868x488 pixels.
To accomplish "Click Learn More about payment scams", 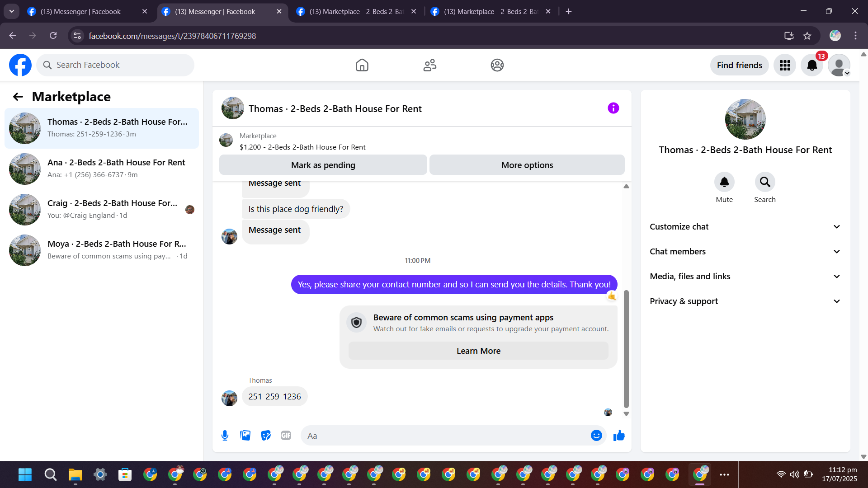I will [478, 351].
